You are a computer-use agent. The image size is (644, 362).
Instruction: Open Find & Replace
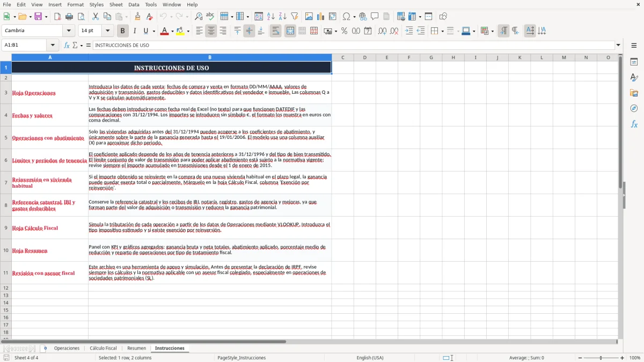pos(199,17)
